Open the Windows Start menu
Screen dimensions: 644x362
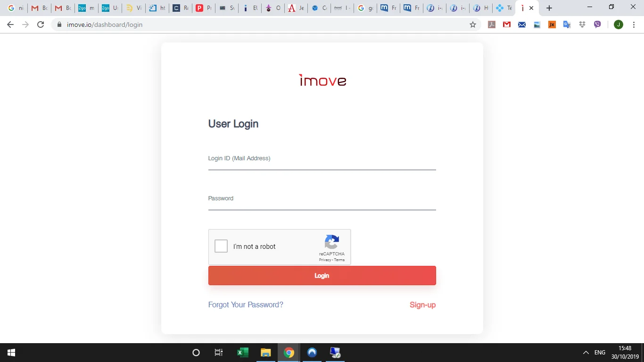[x=11, y=353]
